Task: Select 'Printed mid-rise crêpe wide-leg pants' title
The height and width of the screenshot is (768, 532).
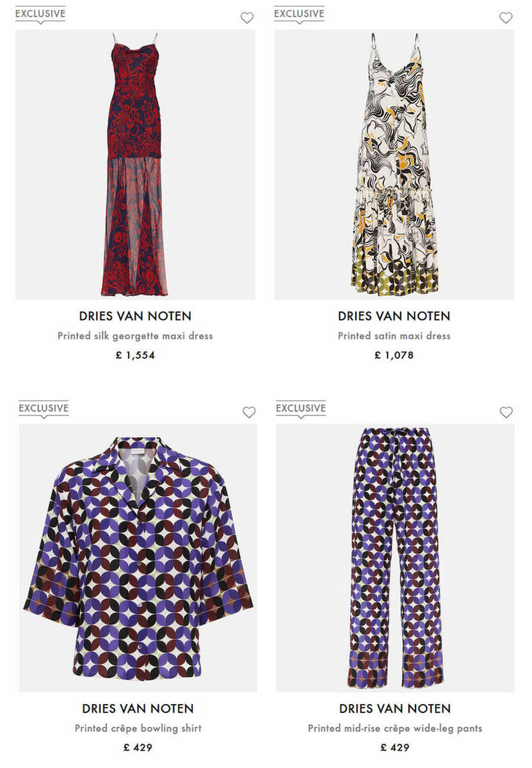Action: (395, 728)
